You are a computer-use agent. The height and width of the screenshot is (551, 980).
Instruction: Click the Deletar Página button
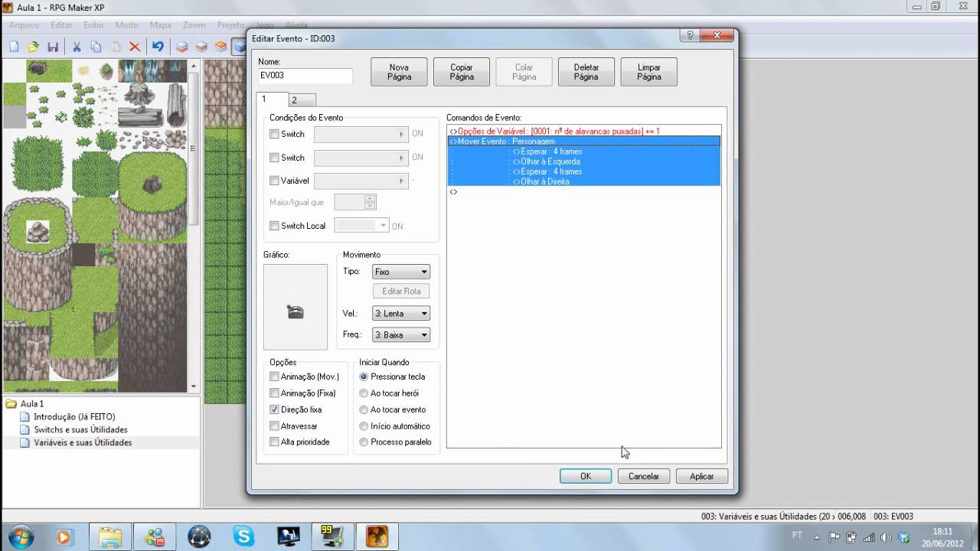click(x=586, y=72)
